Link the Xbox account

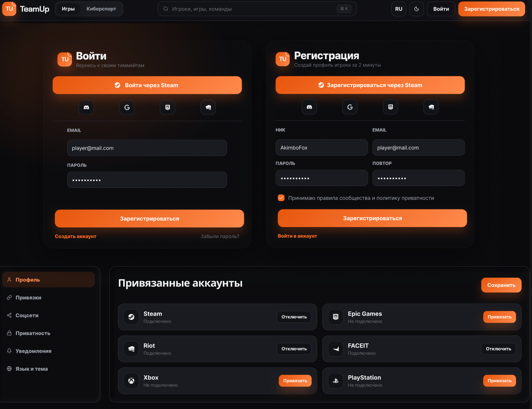(x=295, y=381)
